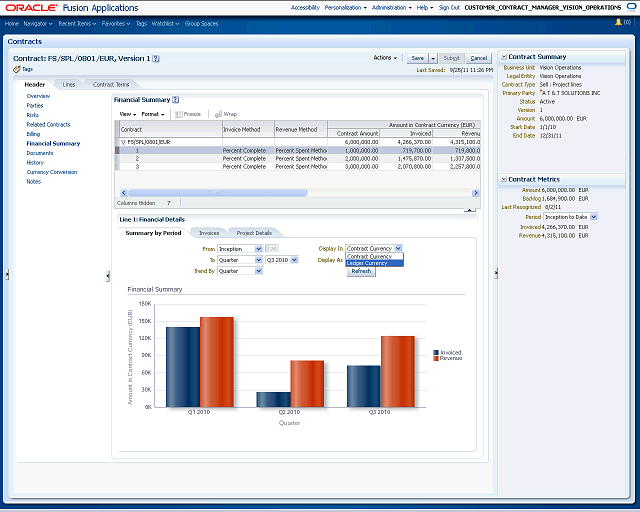
Task: Open the Recent Items menu
Action: [x=77, y=24]
